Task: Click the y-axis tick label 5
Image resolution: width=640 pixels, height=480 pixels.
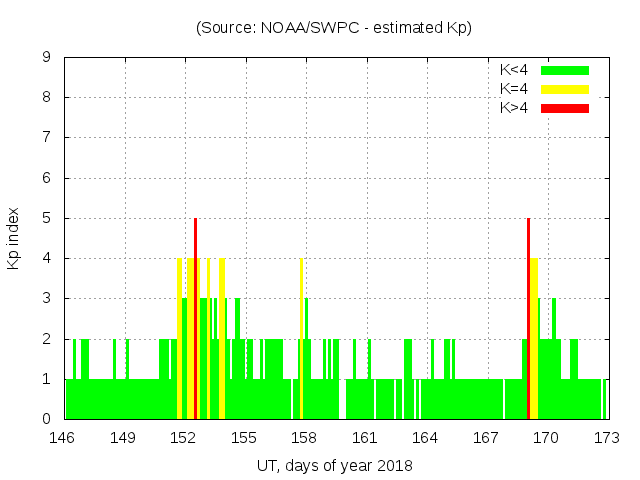Action: [46, 218]
